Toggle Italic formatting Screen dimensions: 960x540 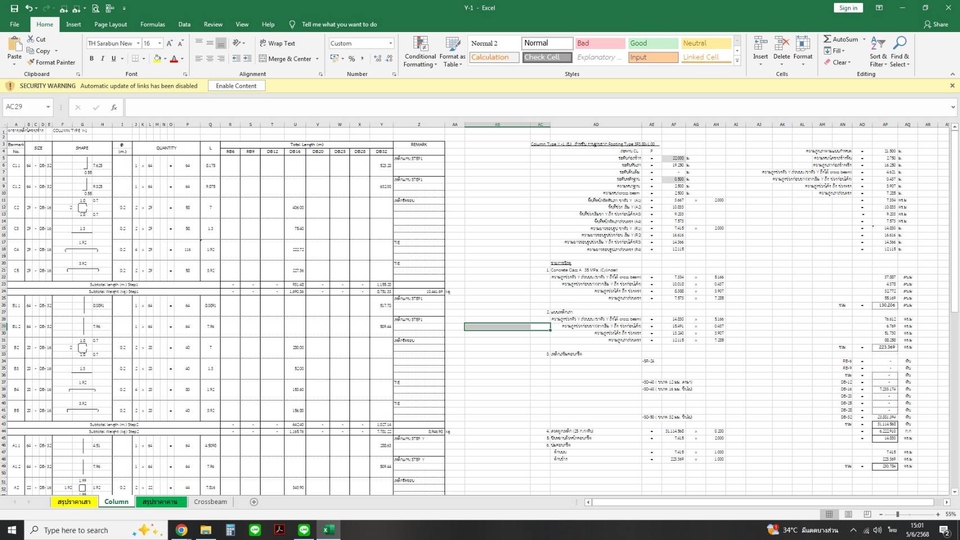click(102, 59)
